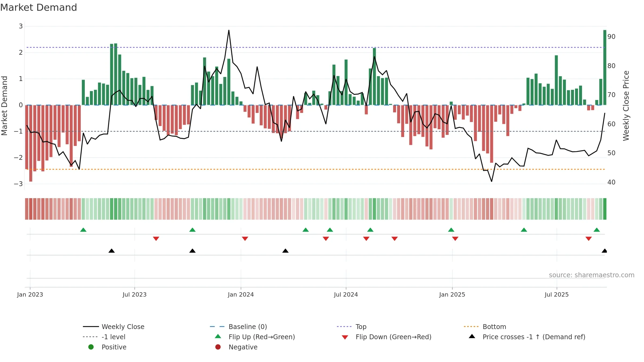
Task: Click the red Flip Down triangle in the legend
Action: tap(345, 337)
